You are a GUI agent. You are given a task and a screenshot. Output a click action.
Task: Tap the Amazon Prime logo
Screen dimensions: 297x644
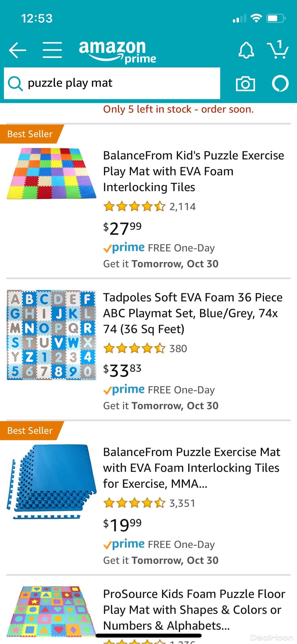[117, 51]
